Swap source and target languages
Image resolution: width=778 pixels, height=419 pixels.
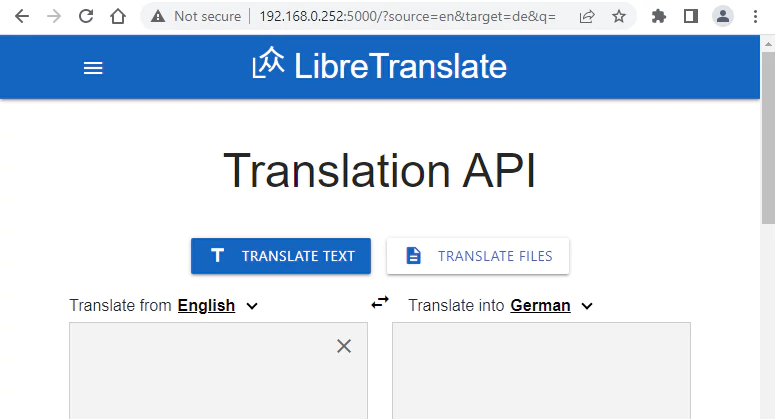(380, 302)
